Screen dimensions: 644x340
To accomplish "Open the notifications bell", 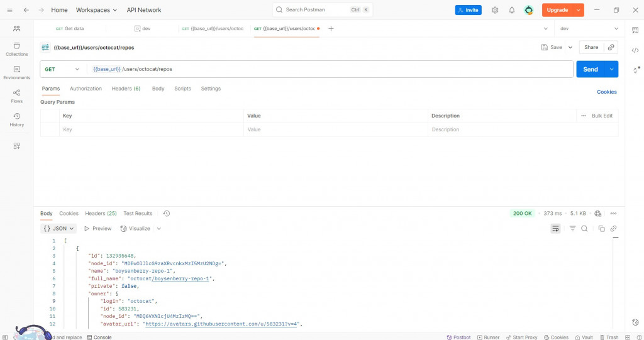I will [512, 10].
